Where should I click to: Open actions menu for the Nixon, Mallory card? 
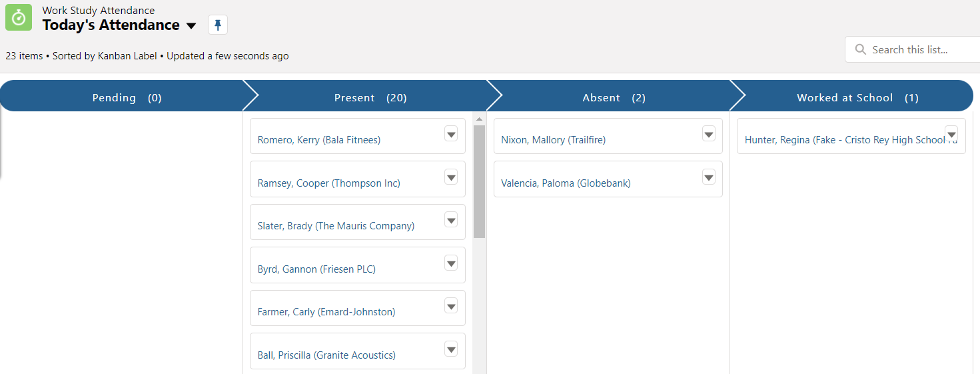[x=708, y=134]
